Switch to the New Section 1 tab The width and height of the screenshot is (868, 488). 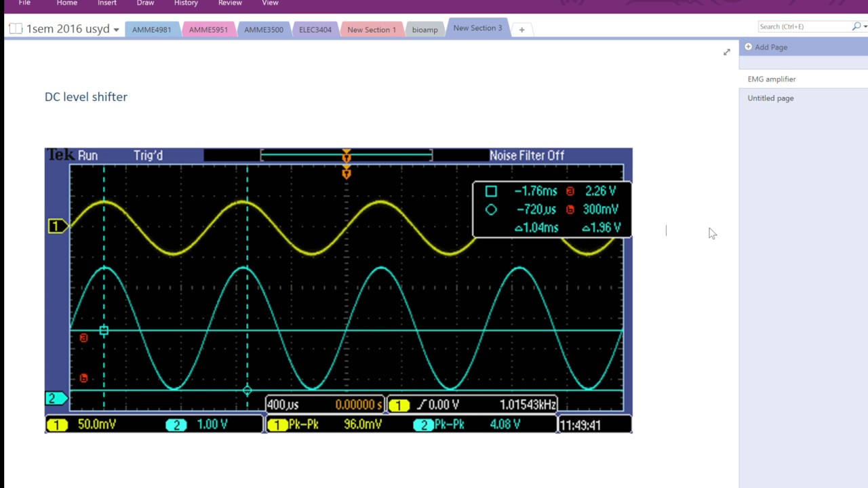point(372,30)
